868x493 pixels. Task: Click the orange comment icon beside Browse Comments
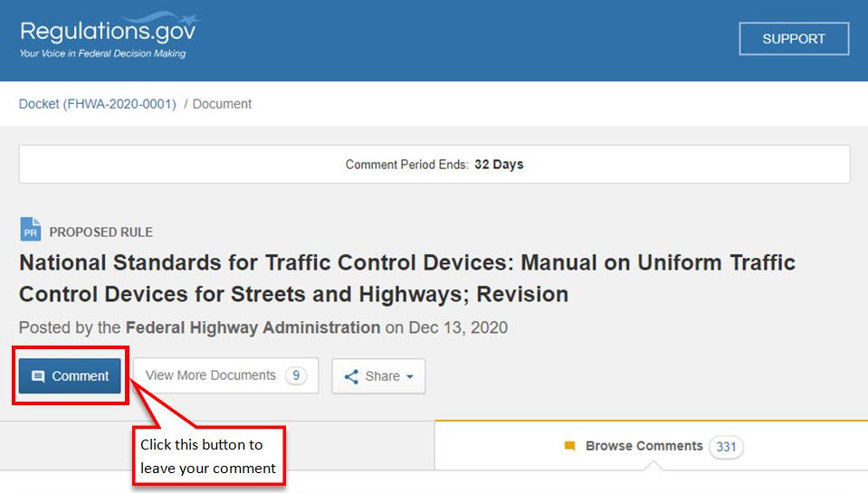pos(569,446)
